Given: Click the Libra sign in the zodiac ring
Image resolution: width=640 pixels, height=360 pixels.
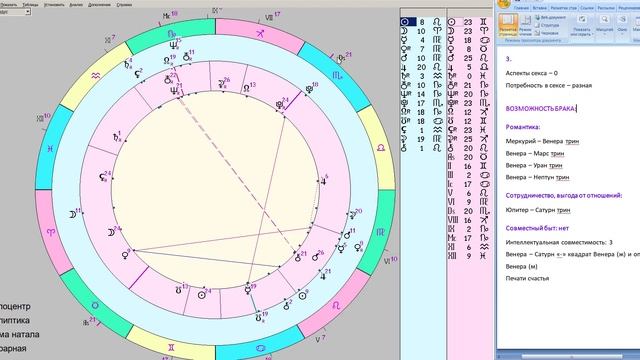Looking at the screenshot, I should [381, 148].
